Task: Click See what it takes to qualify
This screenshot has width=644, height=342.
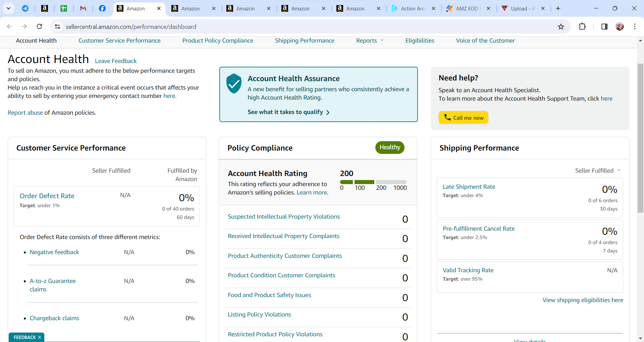Action: [x=288, y=112]
